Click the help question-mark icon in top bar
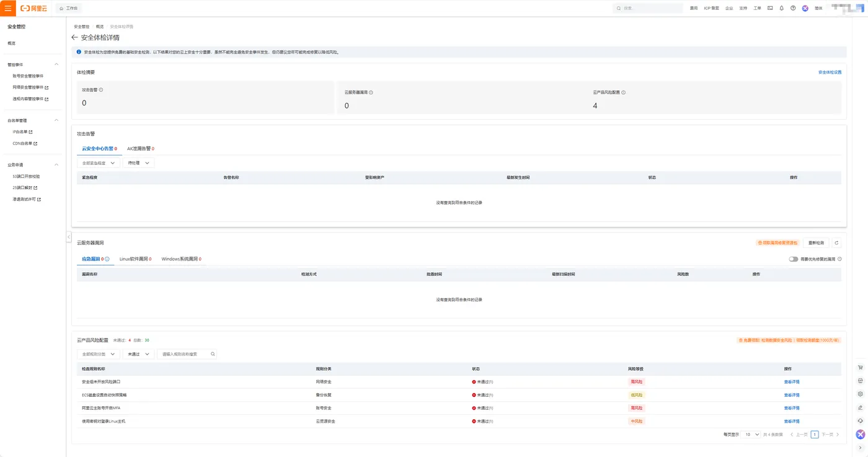The width and height of the screenshot is (868, 457). [x=793, y=8]
